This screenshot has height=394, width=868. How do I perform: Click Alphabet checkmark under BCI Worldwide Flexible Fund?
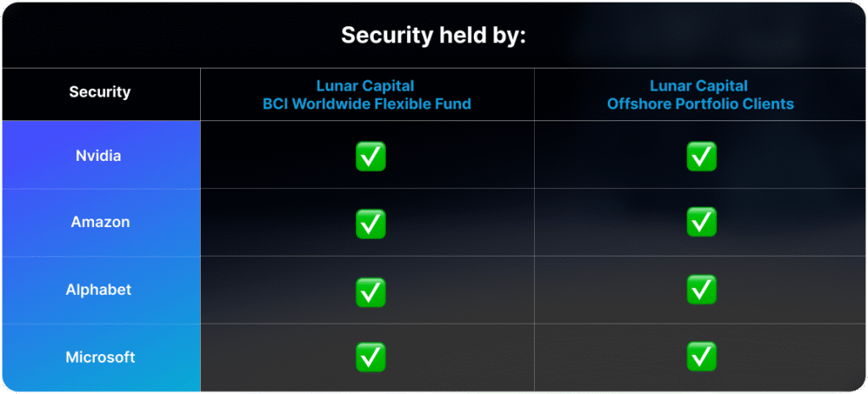coord(370,292)
